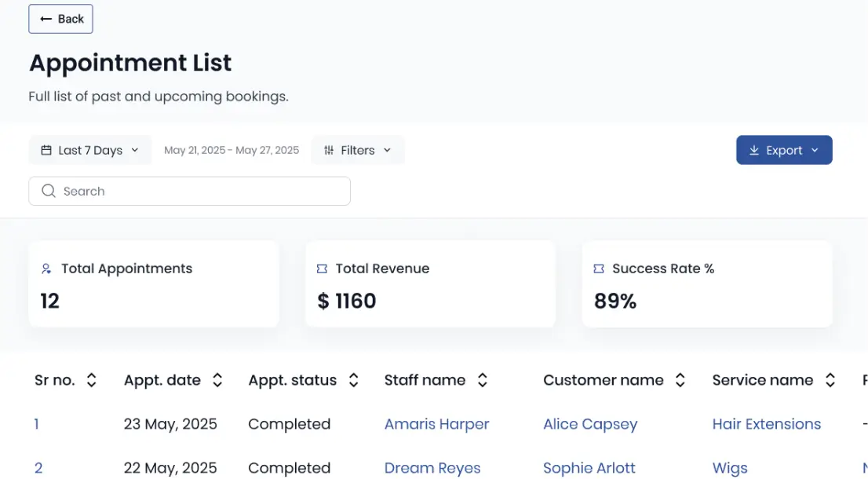The width and height of the screenshot is (868, 479).
Task: Sort by Customer name column arrows
Action: 680,381
